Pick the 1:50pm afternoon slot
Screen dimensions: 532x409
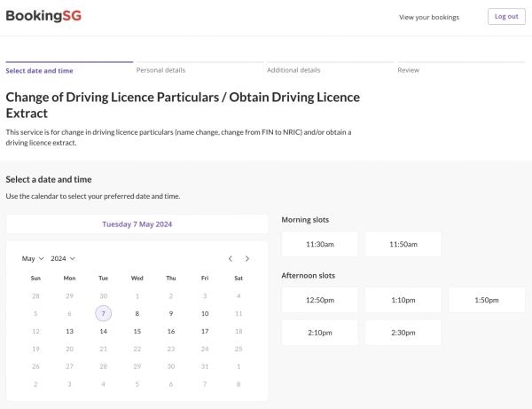tap(487, 300)
